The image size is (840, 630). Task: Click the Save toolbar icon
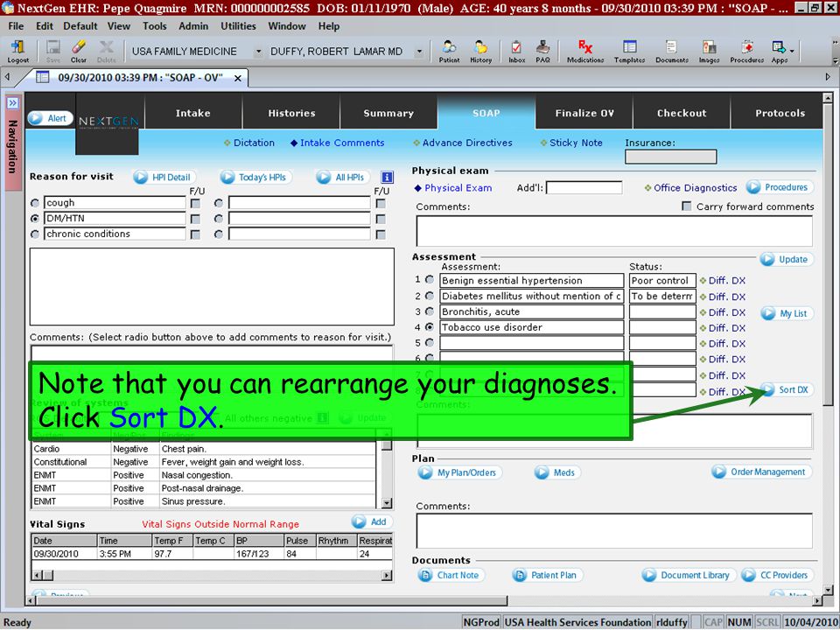tap(52, 52)
